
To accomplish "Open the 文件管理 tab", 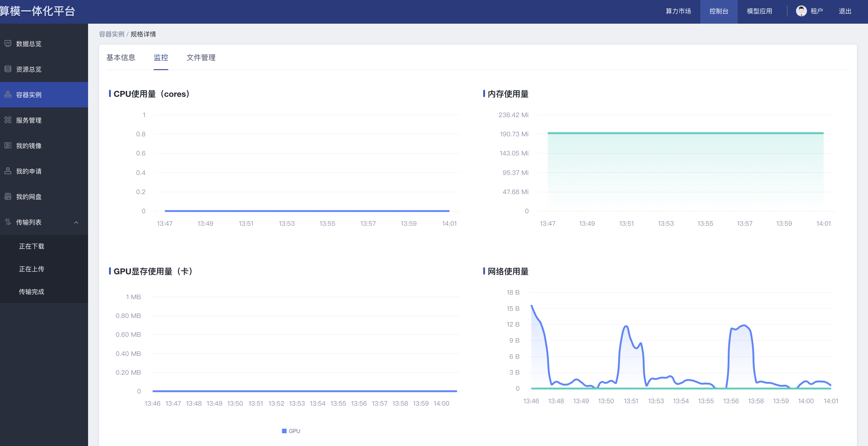I will click(x=201, y=58).
